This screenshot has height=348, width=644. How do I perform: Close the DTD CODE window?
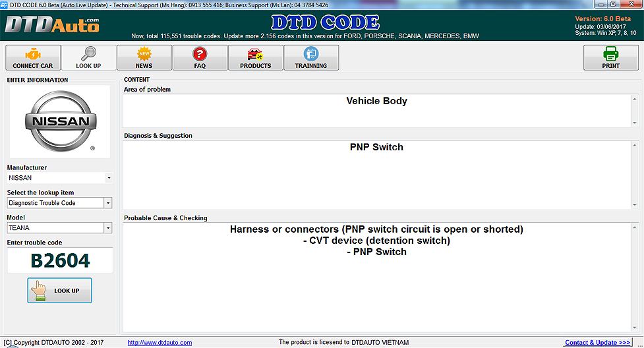[x=631, y=4]
